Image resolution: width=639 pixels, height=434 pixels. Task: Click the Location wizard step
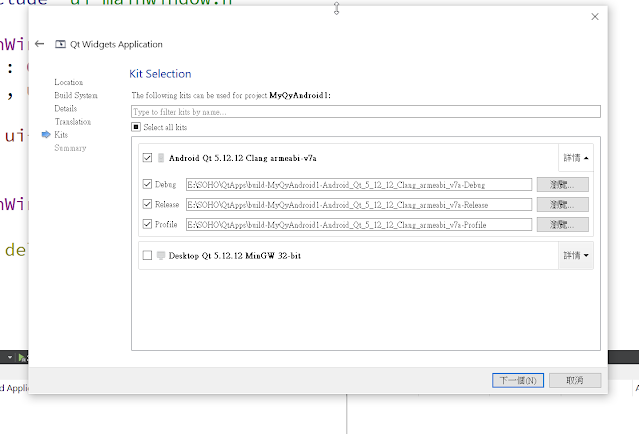(x=69, y=82)
